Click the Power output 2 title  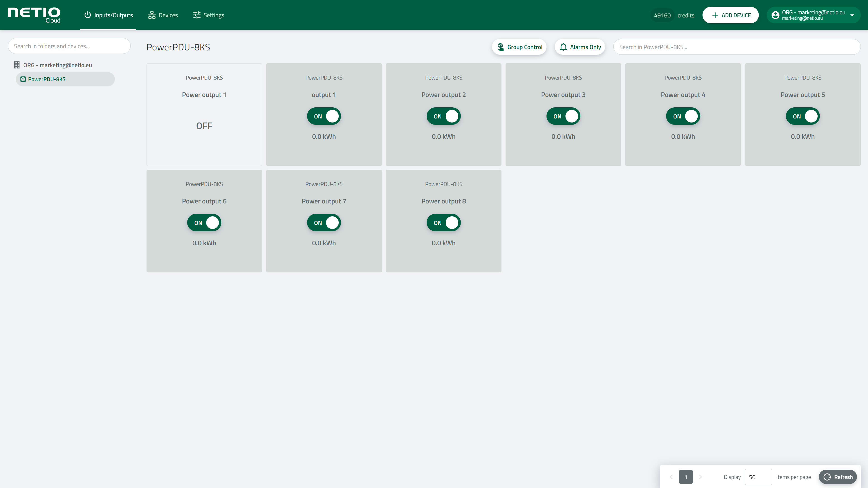tap(443, 95)
